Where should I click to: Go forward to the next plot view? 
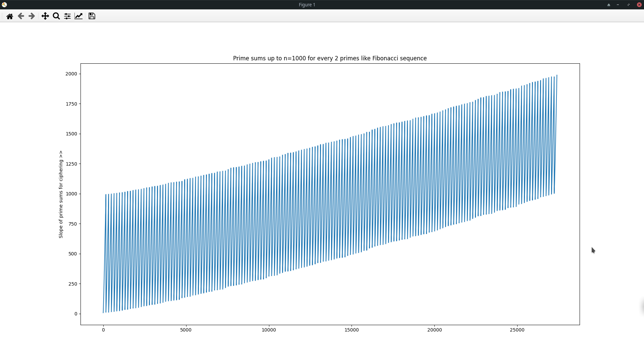pos(32,16)
